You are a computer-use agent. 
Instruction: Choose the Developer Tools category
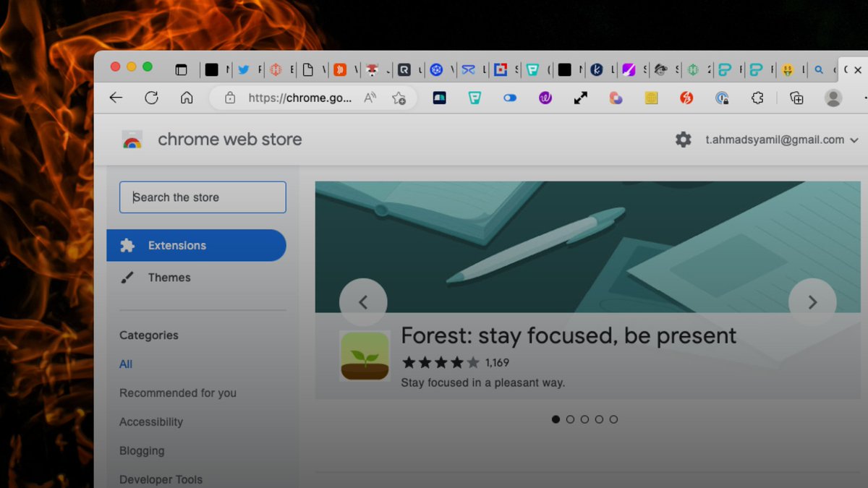coord(161,479)
